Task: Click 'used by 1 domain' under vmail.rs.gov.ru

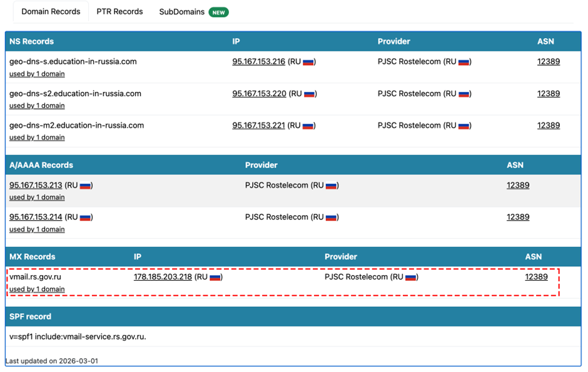Action: click(x=37, y=289)
